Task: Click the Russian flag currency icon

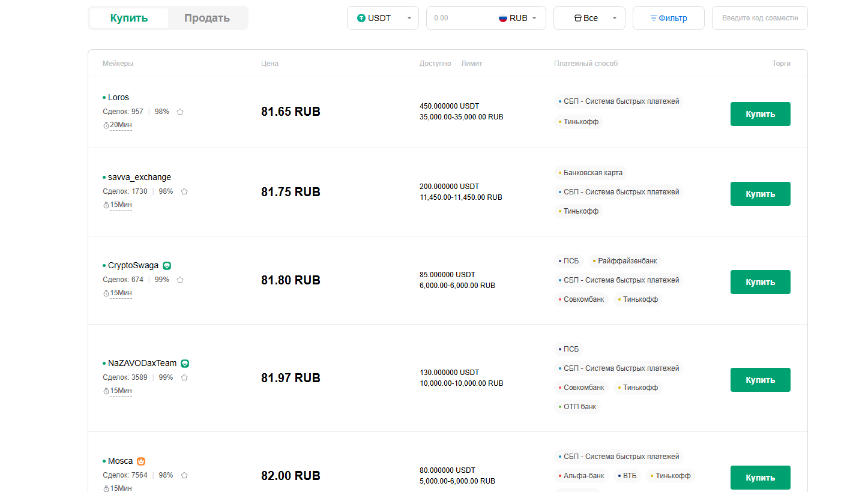Action: pos(503,18)
